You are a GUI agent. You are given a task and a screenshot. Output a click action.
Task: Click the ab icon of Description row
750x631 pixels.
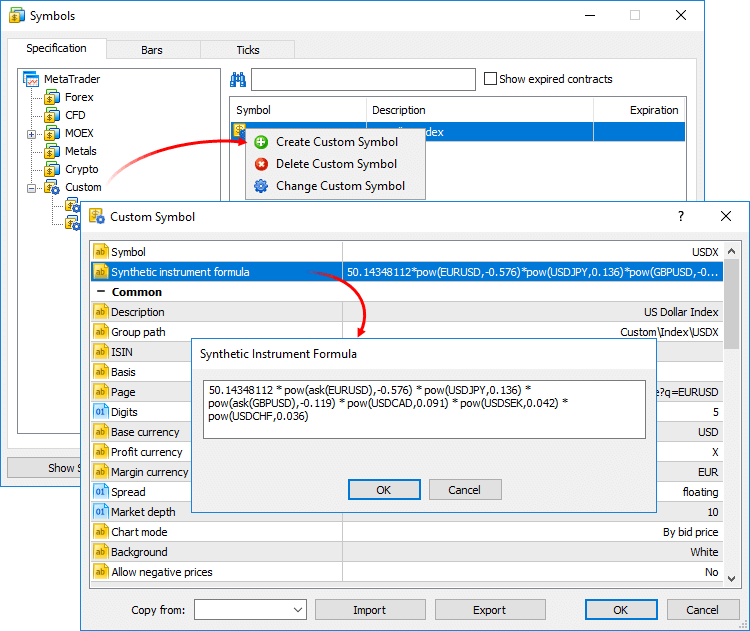click(100, 312)
